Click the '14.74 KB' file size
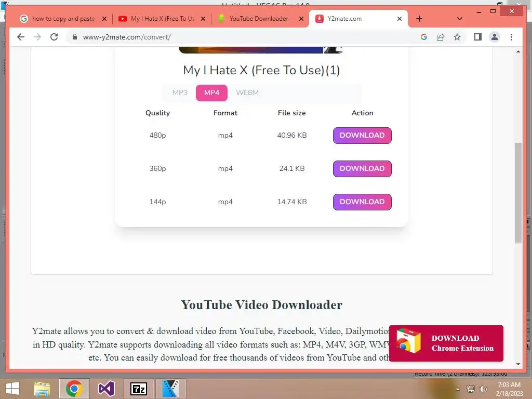 (292, 202)
